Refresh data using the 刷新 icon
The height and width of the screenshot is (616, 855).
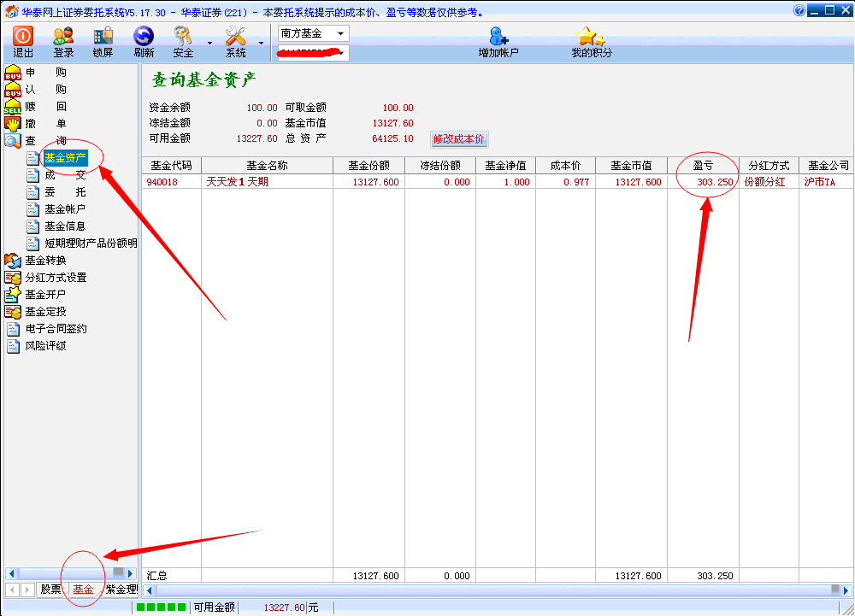pyautogui.click(x=144, y=37)
